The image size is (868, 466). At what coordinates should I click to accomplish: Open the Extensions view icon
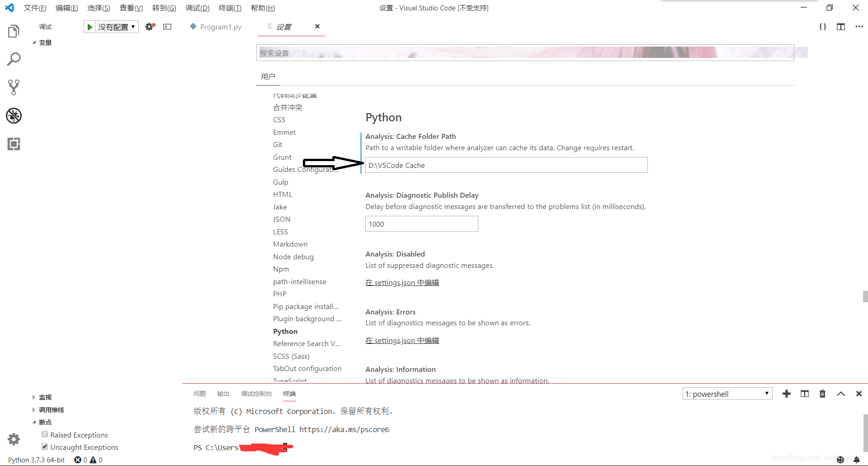(14, 144)
